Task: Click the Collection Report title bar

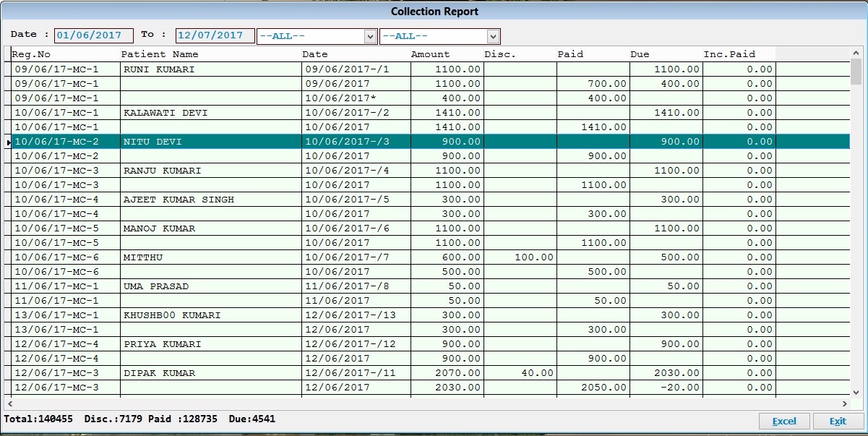Action: coord(434,11)
